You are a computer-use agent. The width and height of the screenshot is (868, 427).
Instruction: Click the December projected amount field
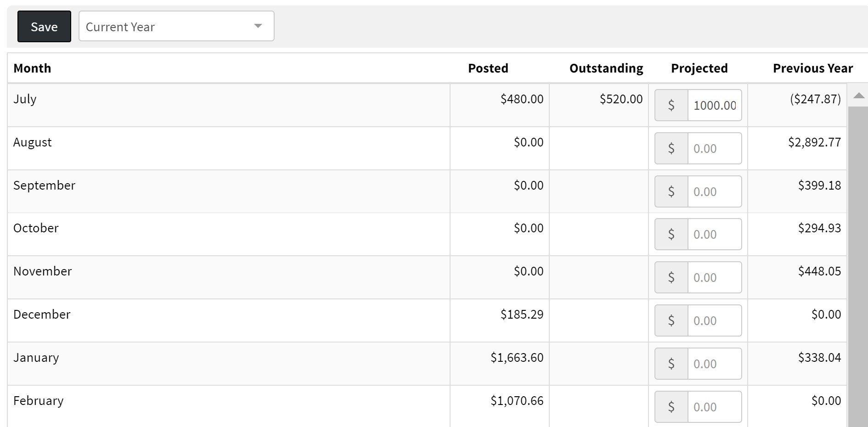pyautogui.click(x=715, y=320)
